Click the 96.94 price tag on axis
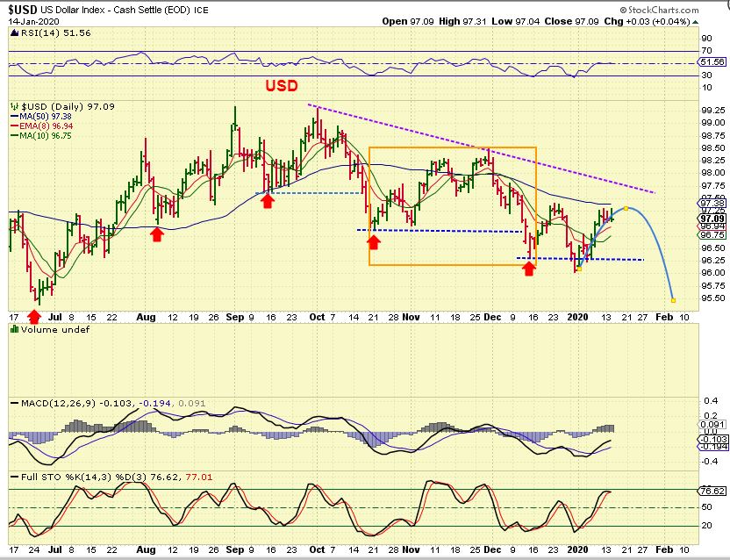 (x=712, y=226)
